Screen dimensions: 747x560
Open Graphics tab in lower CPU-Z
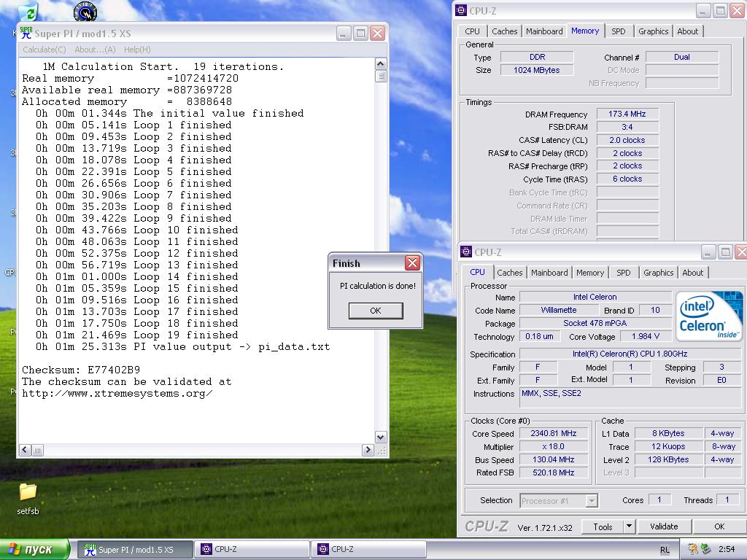tap(659, 273)
